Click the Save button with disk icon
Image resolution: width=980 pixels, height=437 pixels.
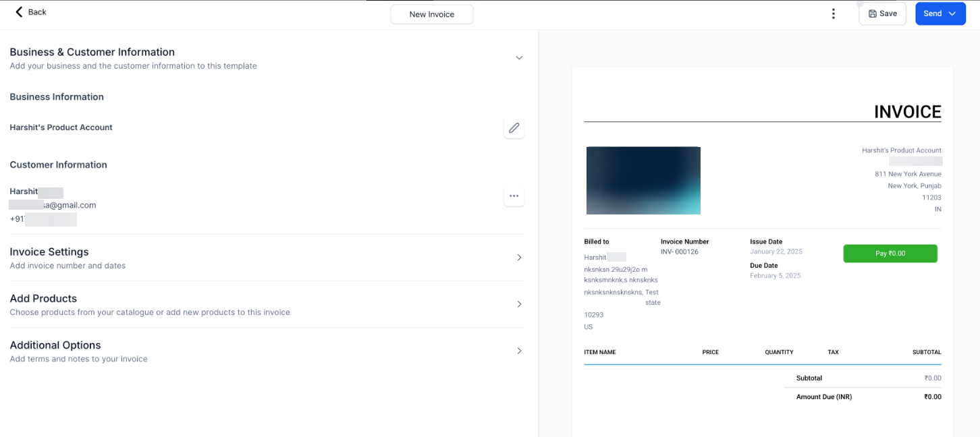click(x=882, y=13)
